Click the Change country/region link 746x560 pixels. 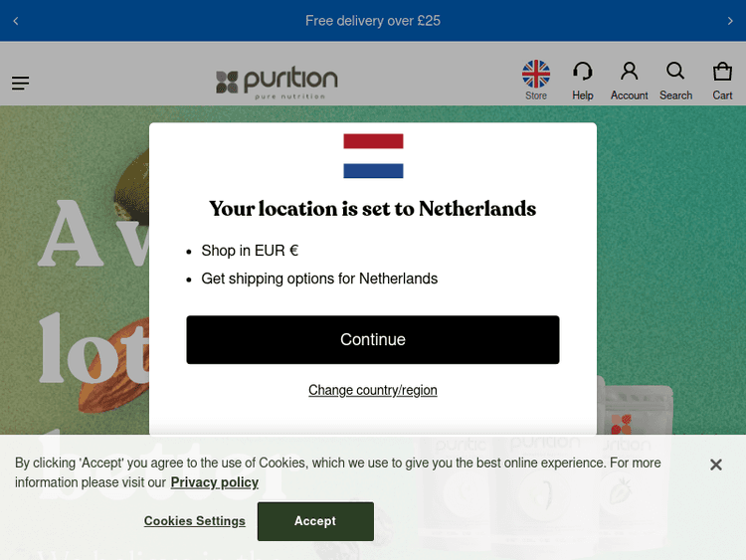pyautogui.click(x=373, y=390)
